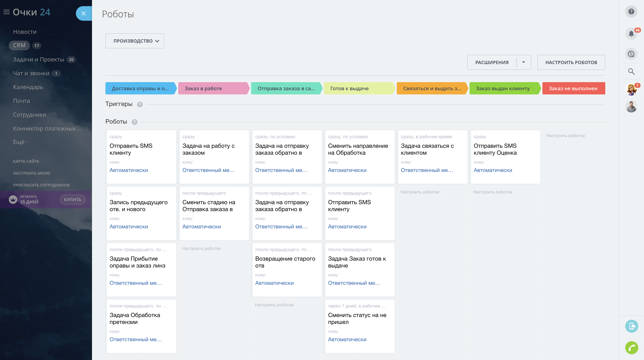Click the search magnifier icon
This screenshot has width=644, height=360.
tap(631, 72)
